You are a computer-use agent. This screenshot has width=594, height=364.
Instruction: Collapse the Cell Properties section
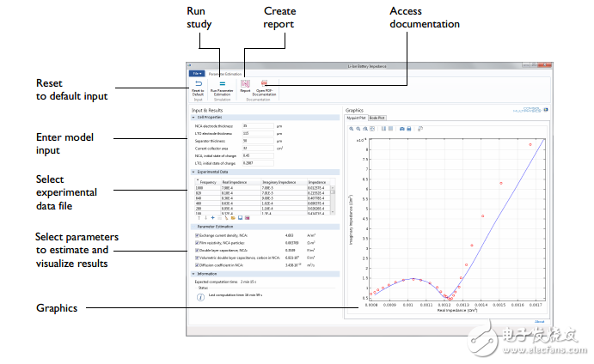pos(193,117)
